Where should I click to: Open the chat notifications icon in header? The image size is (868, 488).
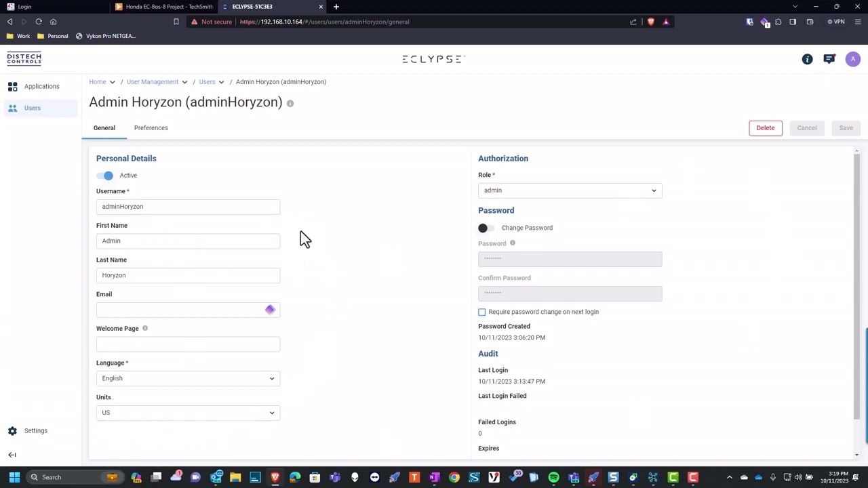tap(829, 60)
